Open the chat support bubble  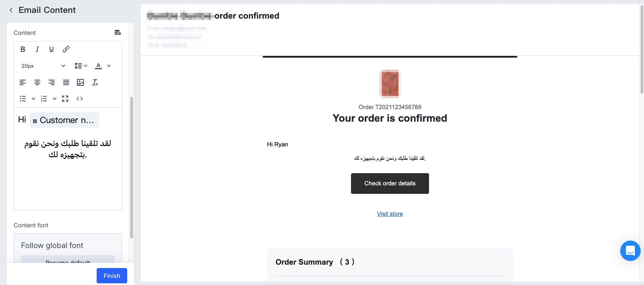tap(630, 251)
